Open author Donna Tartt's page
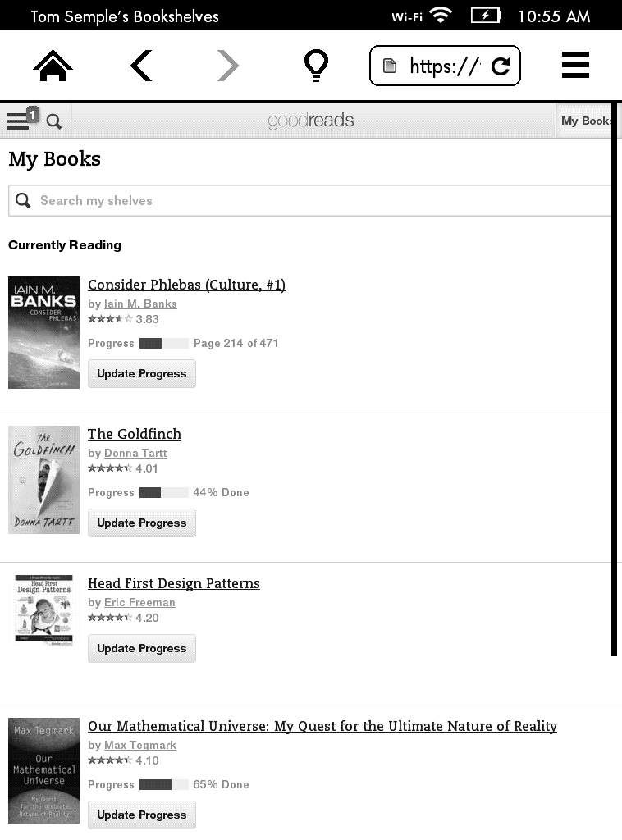Viewport: 622px width, 840px height. tap(135, 453)
